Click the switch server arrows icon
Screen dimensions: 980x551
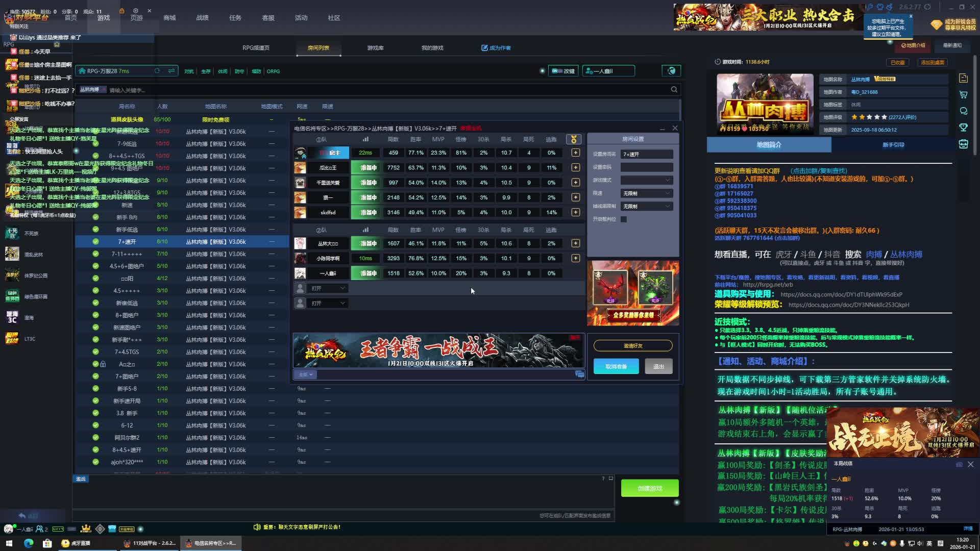[x=171, y=71]
